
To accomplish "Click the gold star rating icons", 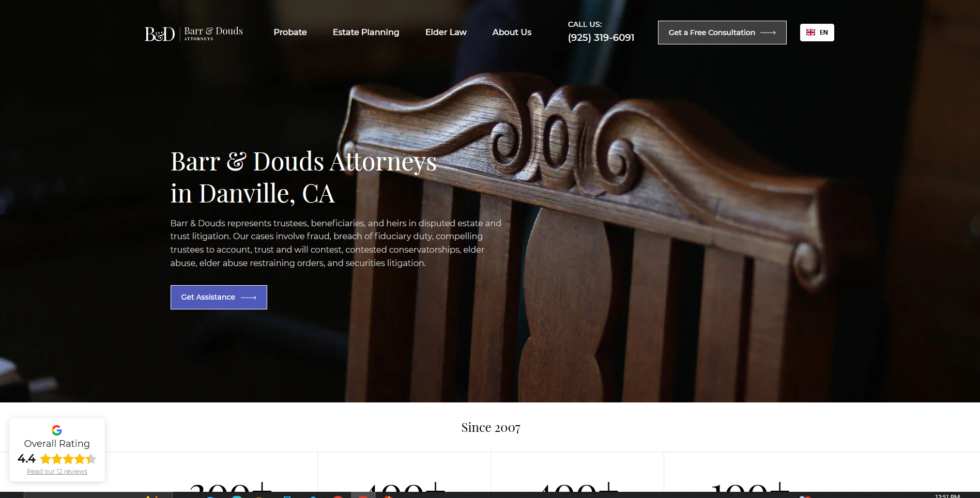I will [68, 459].
